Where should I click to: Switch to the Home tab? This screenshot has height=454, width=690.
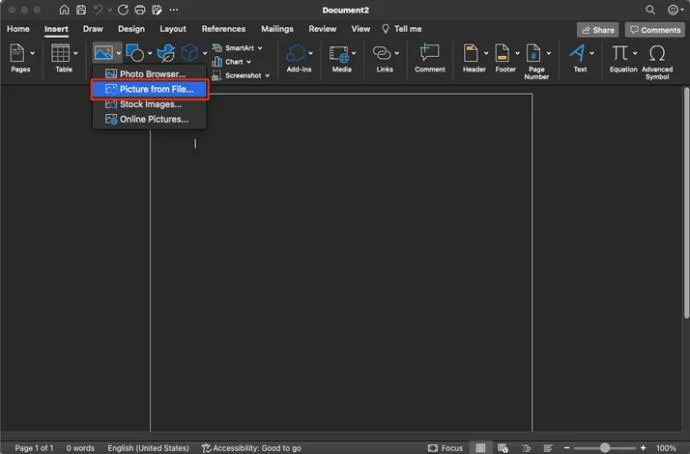18,29
